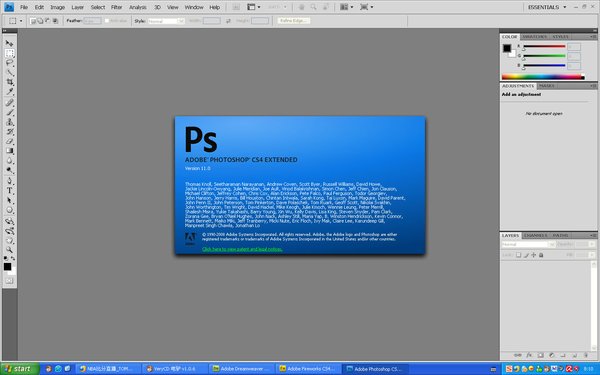This screenshot has height=375, width=600.
Task: Open the Edit menu
Action: click(39, 7)
